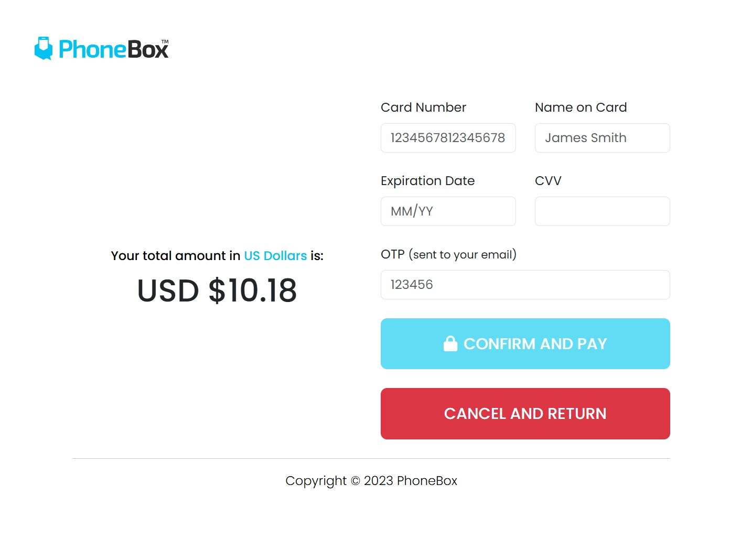
Task: Click the PhoneBox wordmark text
Action: coord(114,50)
